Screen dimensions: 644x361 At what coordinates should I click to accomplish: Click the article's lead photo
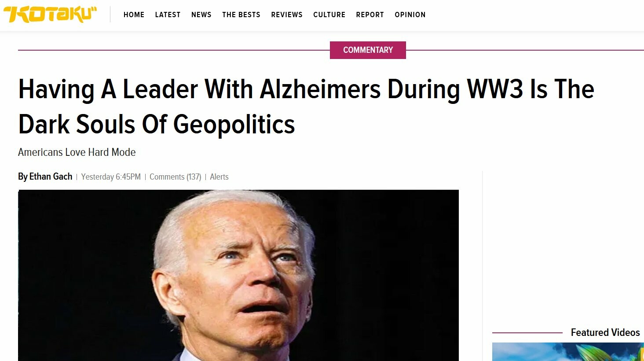[238, 275]
